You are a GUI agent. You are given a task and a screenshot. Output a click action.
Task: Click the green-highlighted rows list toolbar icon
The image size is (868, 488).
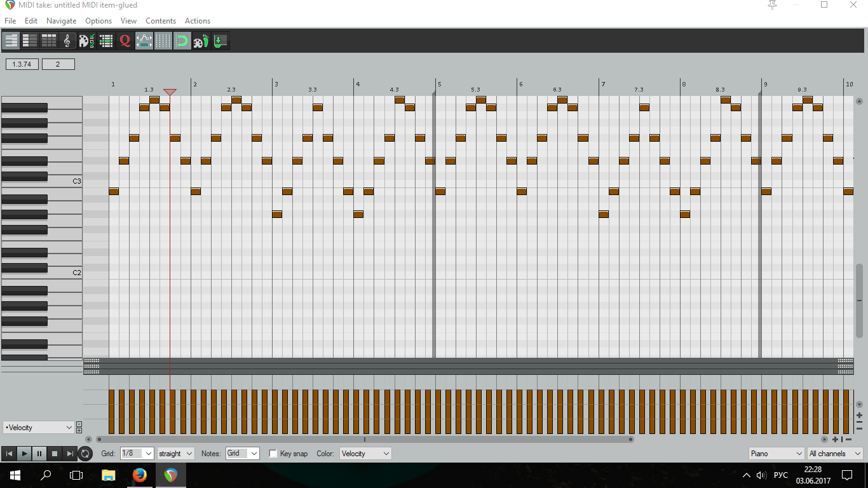coord(106,41)
